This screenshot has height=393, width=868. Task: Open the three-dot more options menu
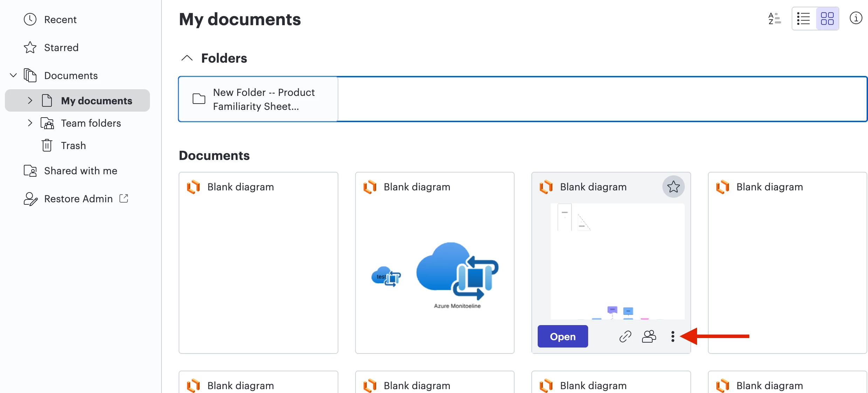click(x=673, y=336)
